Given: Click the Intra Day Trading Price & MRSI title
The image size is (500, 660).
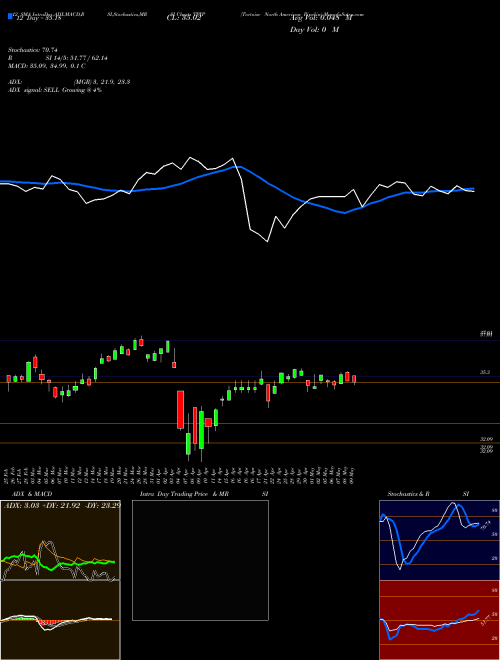Looking at the screenshot, I should point(204,494).
